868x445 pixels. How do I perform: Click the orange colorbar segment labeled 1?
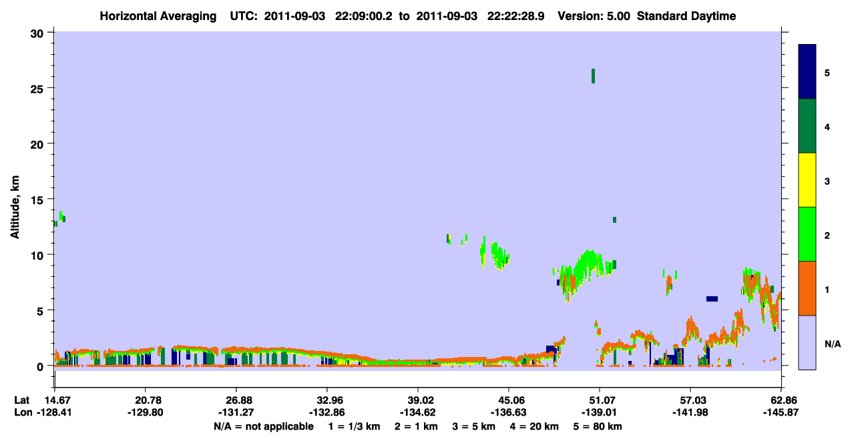tap(807, 288)
